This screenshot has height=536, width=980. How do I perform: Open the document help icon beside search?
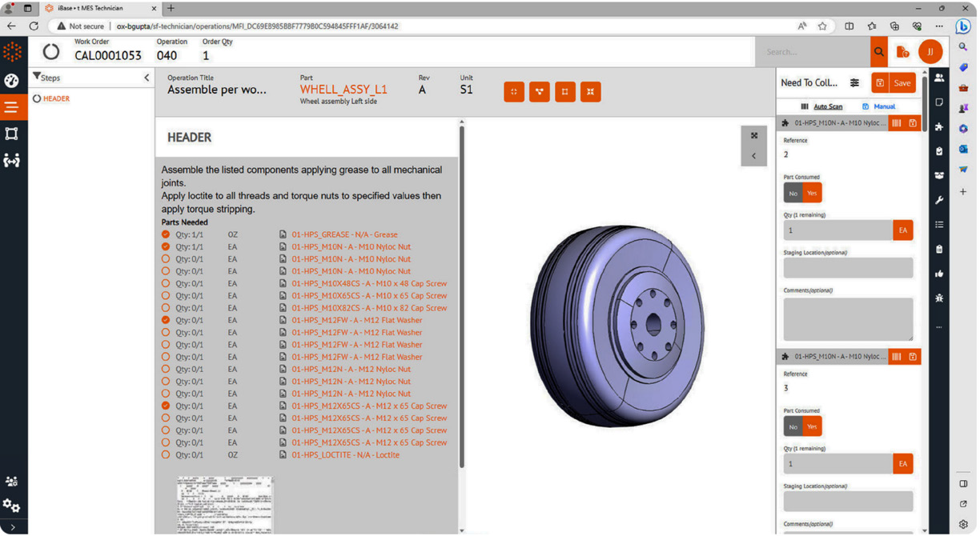[902, 52]
